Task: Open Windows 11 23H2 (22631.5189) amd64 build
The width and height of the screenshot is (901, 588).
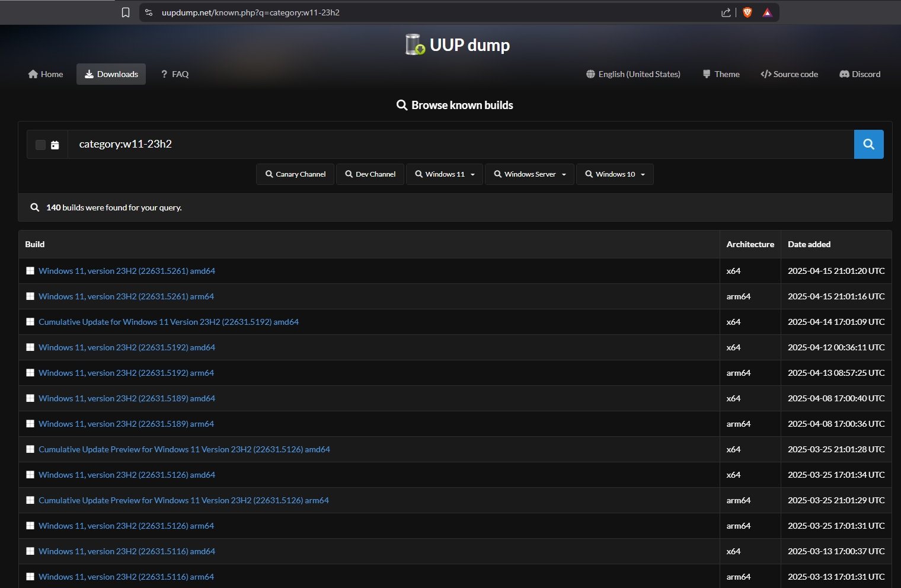Action: coord(127,398)
